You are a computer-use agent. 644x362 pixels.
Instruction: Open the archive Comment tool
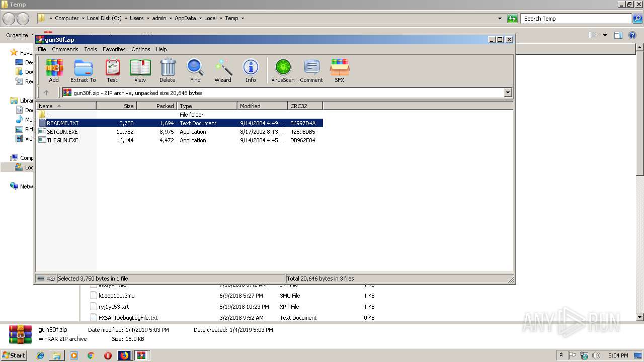[311, 70]
